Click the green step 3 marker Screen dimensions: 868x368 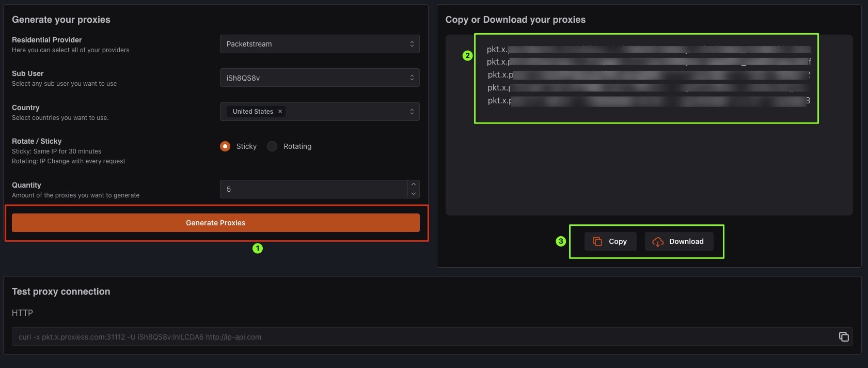click(x=561, y=241)
